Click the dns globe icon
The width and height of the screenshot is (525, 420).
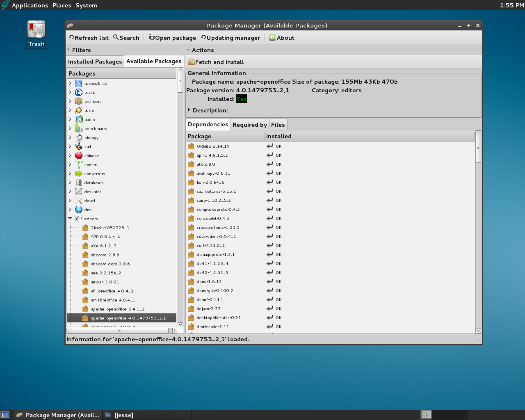[x=79, y=210]
